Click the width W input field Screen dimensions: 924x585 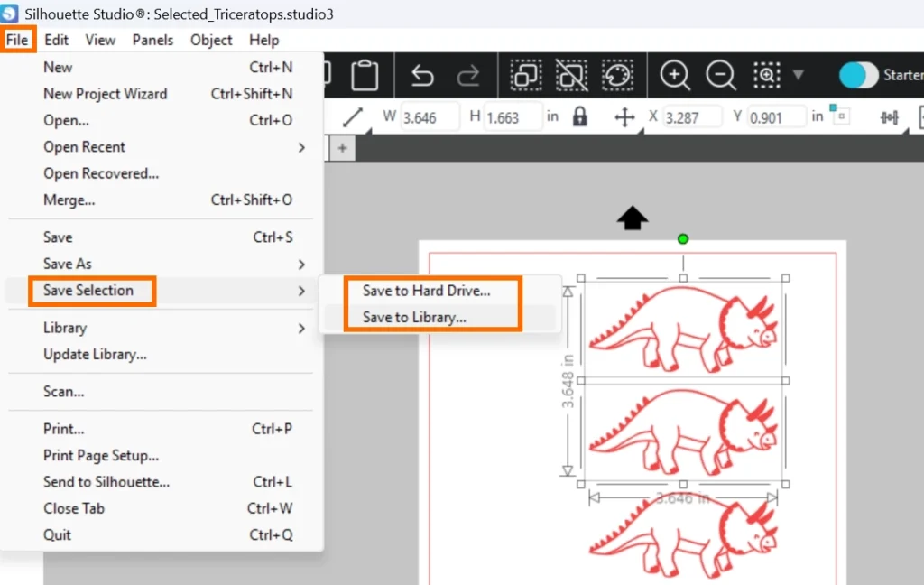430,117
